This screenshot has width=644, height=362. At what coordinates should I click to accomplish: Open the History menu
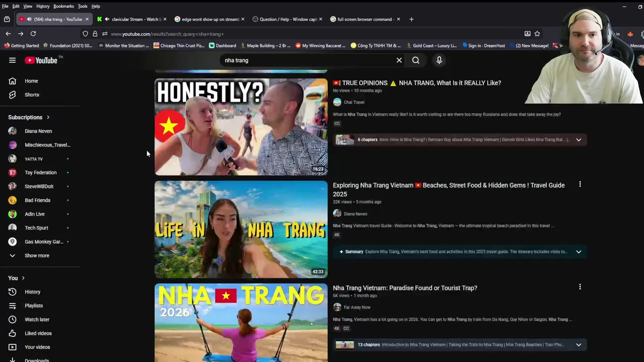click(43, 6)
